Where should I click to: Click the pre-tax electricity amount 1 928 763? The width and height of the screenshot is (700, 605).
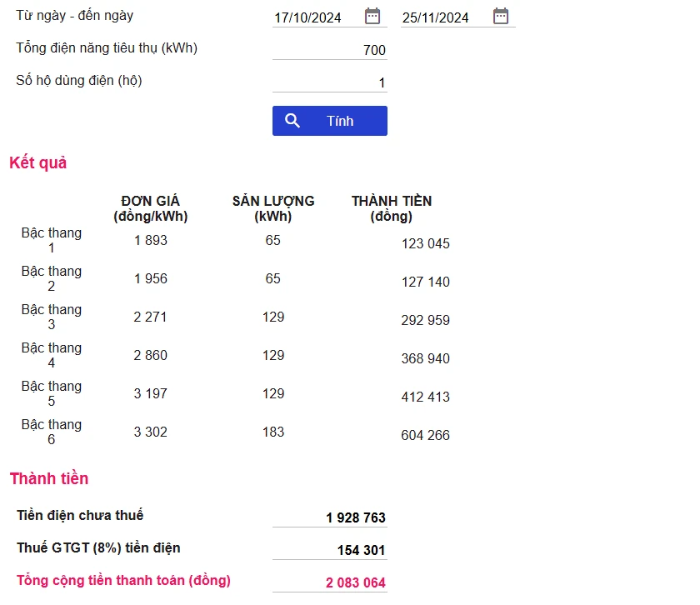(355, 517)
